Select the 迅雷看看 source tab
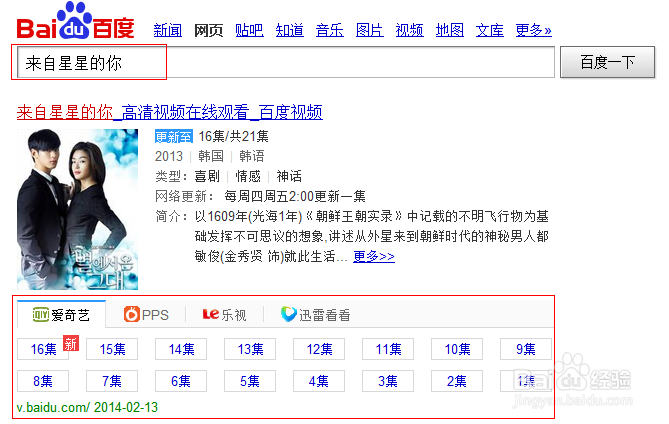 pos(316,315)
